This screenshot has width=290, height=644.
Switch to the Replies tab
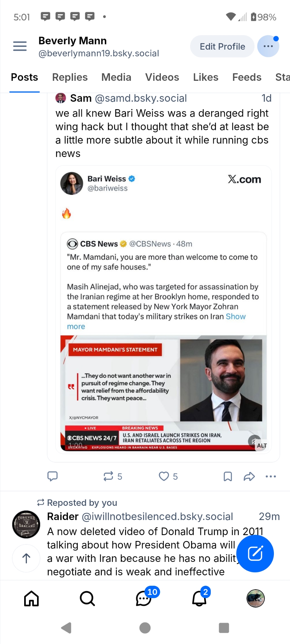point(70,77)
